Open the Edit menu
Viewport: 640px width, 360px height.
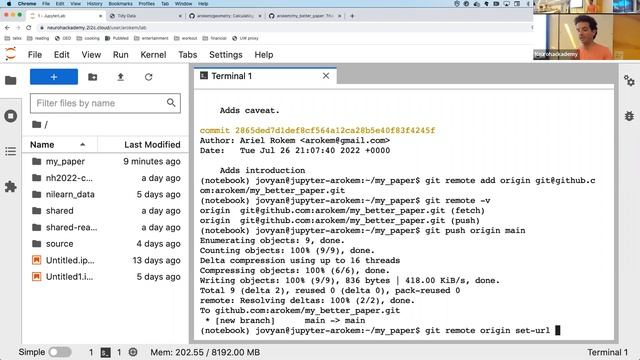pos(62,55)
